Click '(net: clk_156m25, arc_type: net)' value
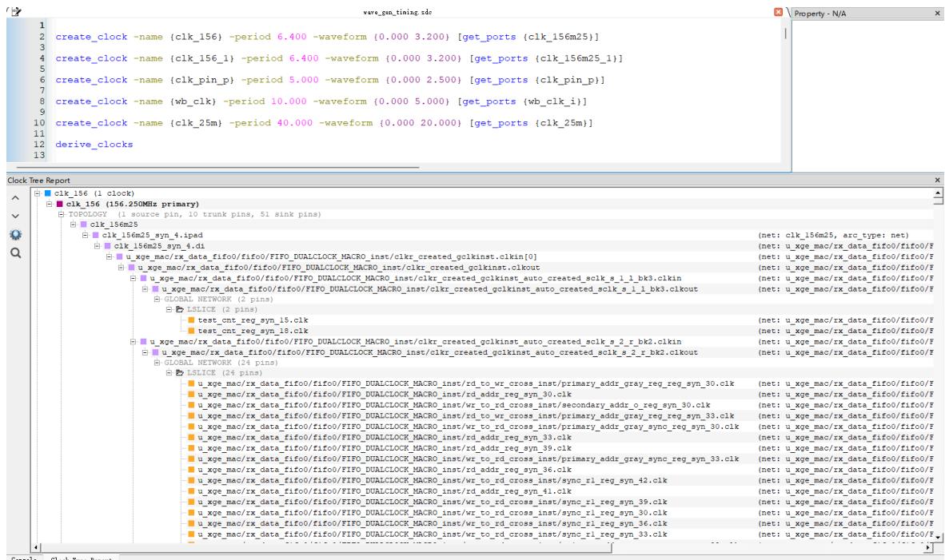Screen dimensions: 945x560 (834, 236)
